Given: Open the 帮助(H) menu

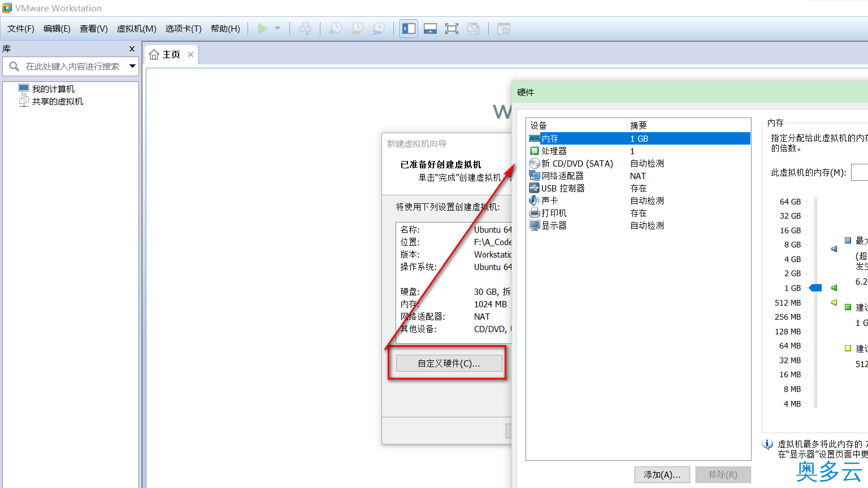Looking at the screenshot, I should tap(225, 29).
